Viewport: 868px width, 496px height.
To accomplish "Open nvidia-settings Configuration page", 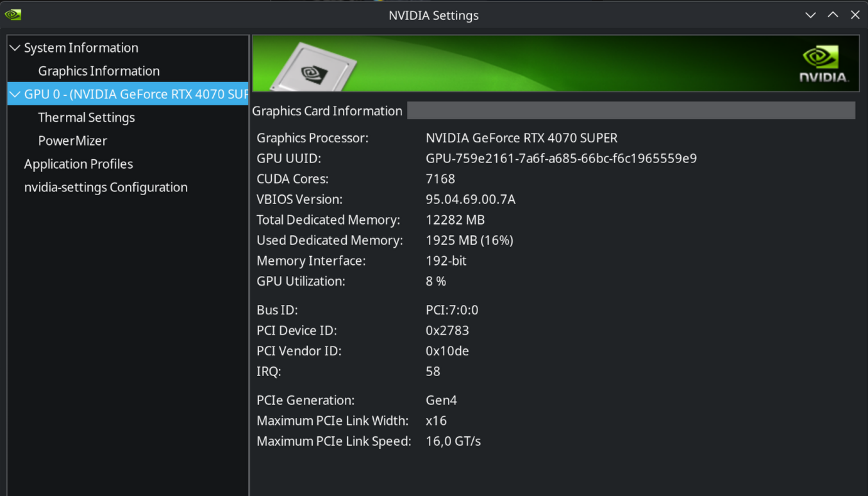I will pos(106,187).
